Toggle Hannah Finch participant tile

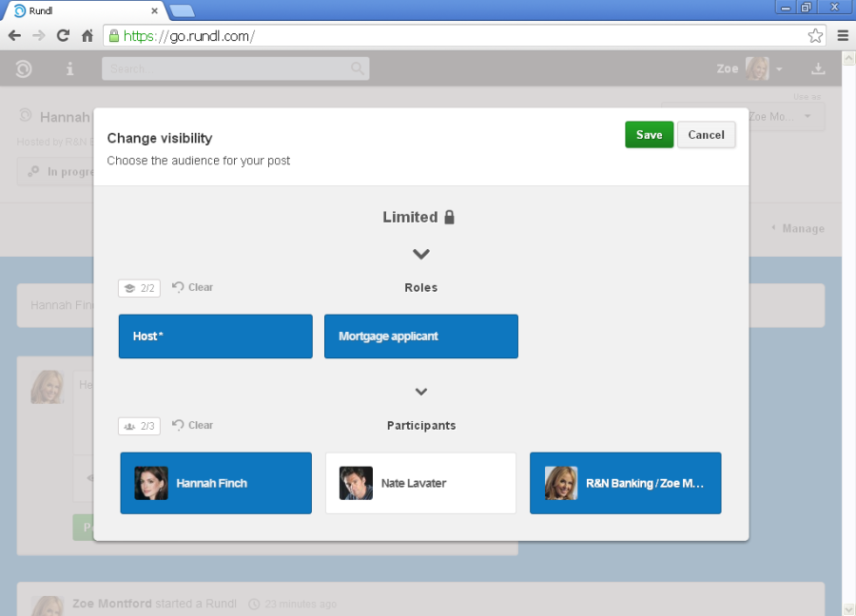(x=215, y=483)
